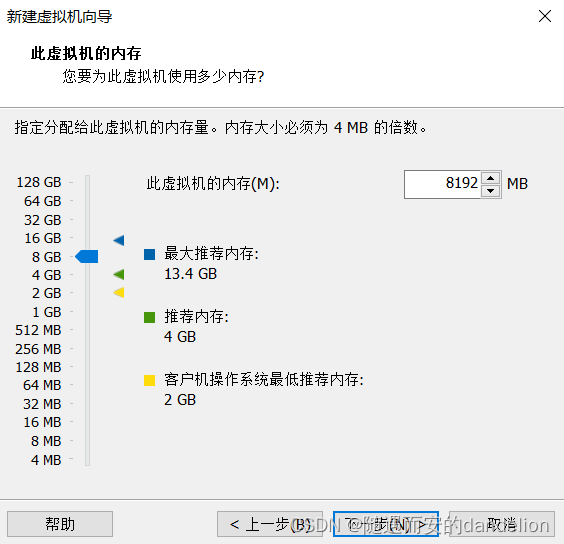Click the blue maximum recommended memory marker arrow
The image size is (564, 544).
click(x=119, y=240)
